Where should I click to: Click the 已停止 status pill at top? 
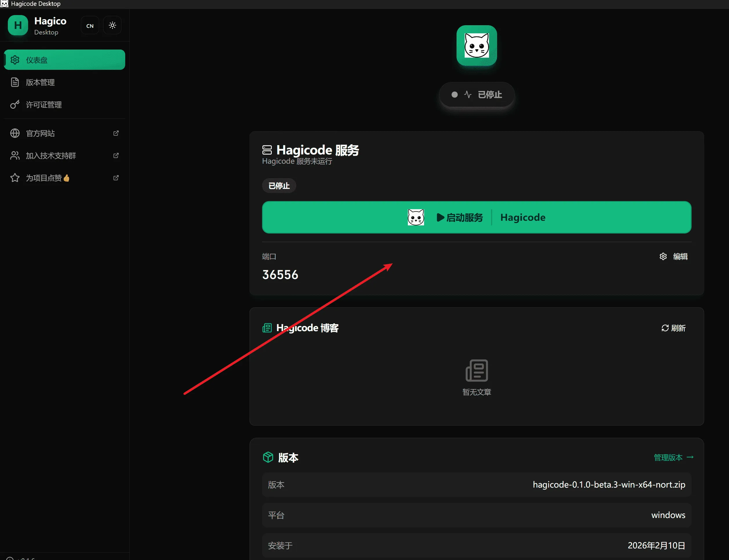[x=476, y=95]
